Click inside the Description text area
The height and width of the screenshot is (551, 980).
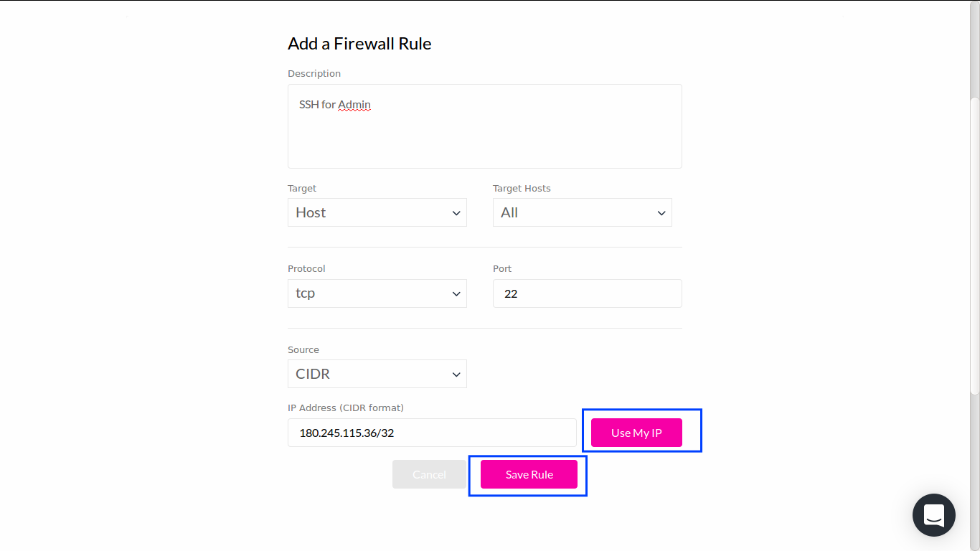coord(484,126)
